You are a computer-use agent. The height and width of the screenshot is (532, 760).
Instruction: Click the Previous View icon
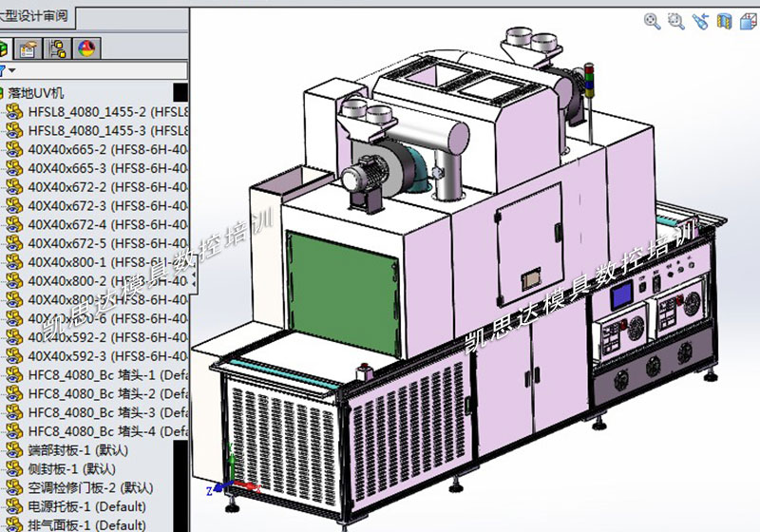(701, 20)
